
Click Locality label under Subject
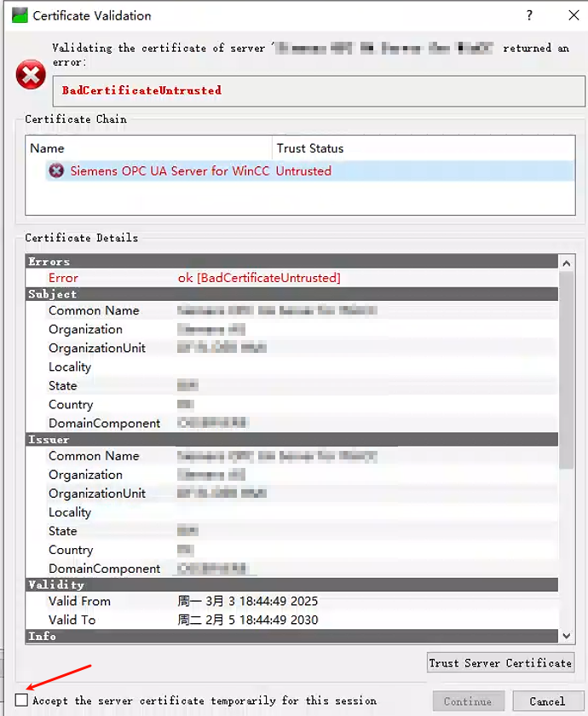(70, 367)
